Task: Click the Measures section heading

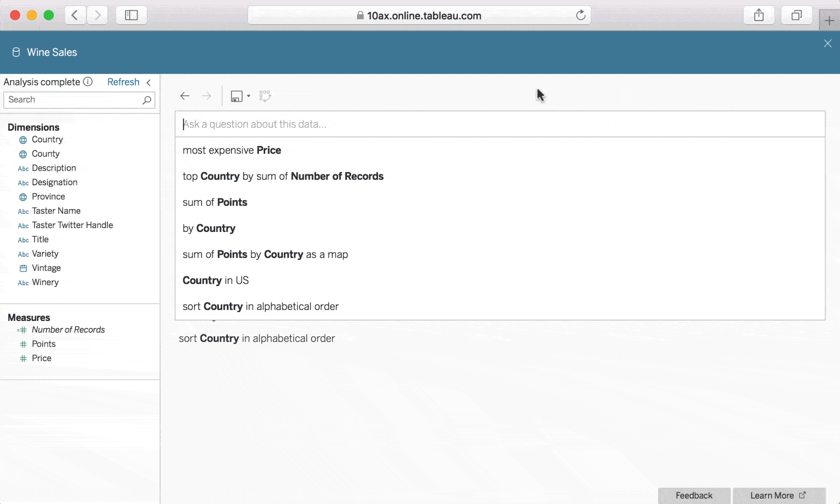Action: (x=29, y=318)
